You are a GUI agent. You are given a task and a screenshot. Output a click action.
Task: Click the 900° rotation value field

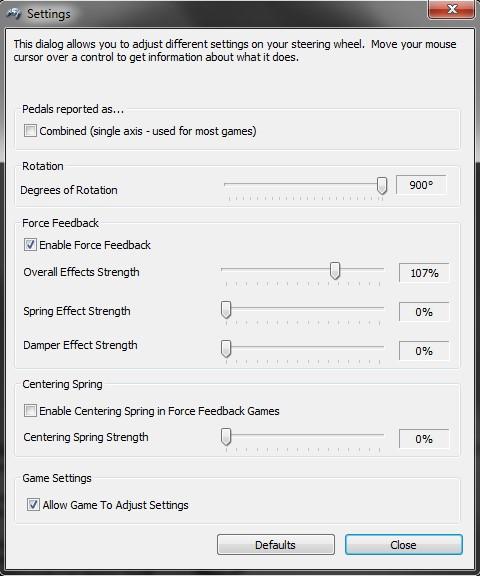[421, 185]
